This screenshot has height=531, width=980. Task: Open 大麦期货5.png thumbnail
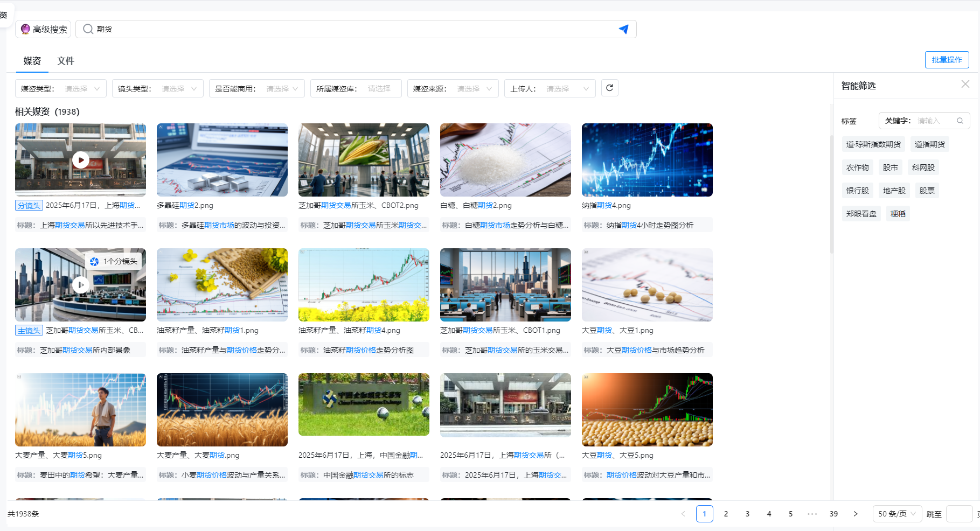[x=80, y=410]
